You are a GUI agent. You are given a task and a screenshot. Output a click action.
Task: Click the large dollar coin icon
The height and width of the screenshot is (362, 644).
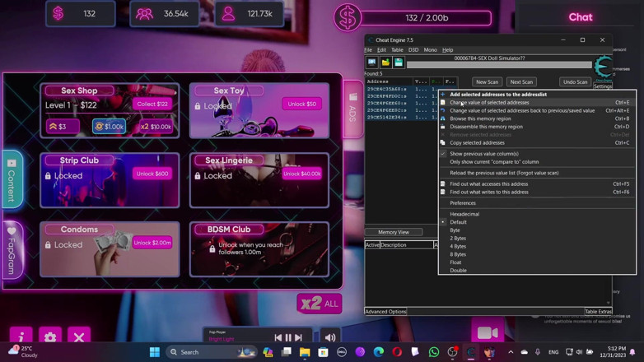click(347, 17)
